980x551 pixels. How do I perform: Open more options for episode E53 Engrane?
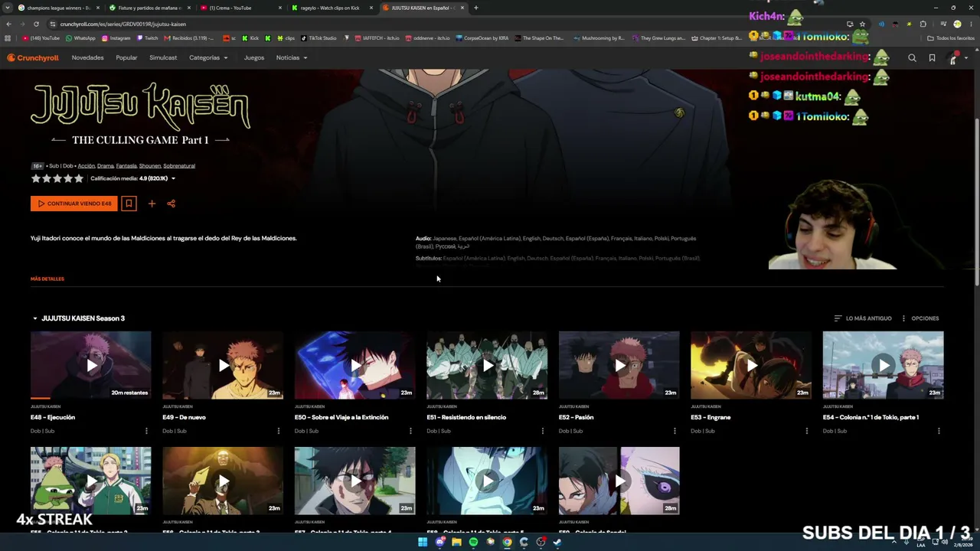point(806,431)
